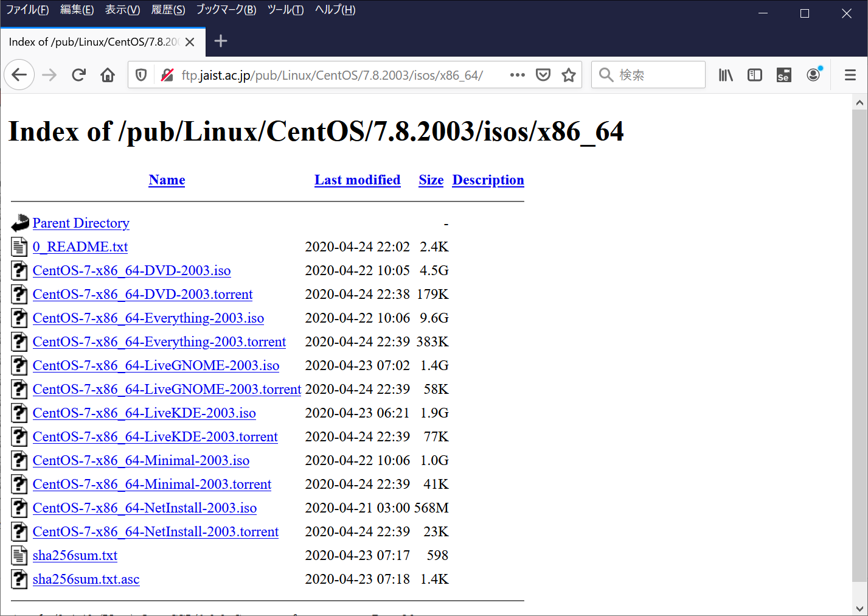Click icon beside LiveGNOME-2003.iso
This screenshot has height=616, width=868.
point(19,365)
